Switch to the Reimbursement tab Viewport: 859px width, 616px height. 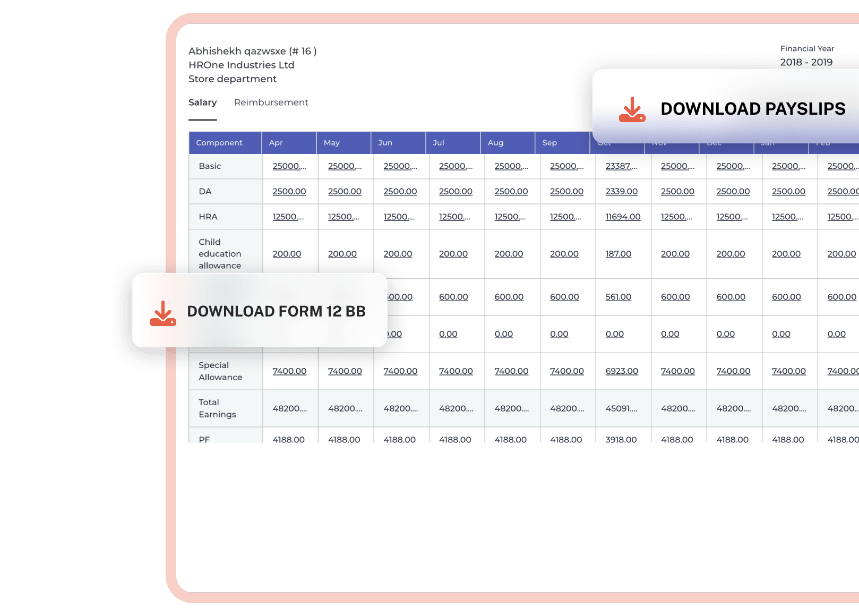click(271, 102)
